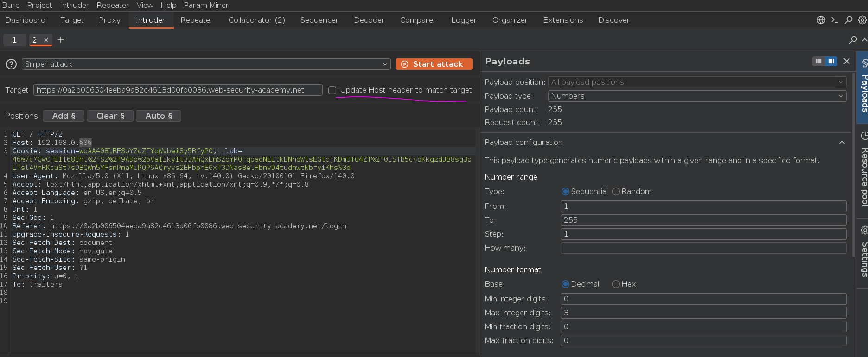The image size is (868, 357).
Task: Open the Help menu
Action: pyautogui.click(x=168, y=5)
